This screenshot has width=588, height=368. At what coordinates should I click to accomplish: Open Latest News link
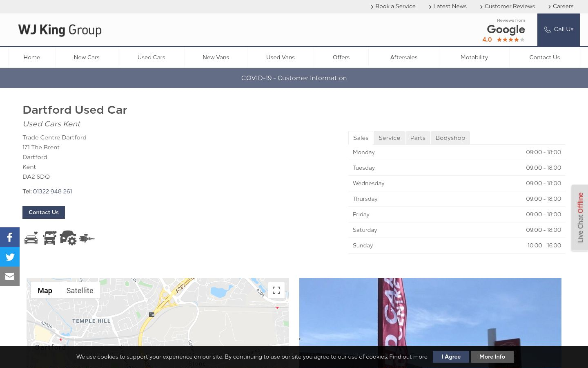pyautogui.click(x=448, y=6)
